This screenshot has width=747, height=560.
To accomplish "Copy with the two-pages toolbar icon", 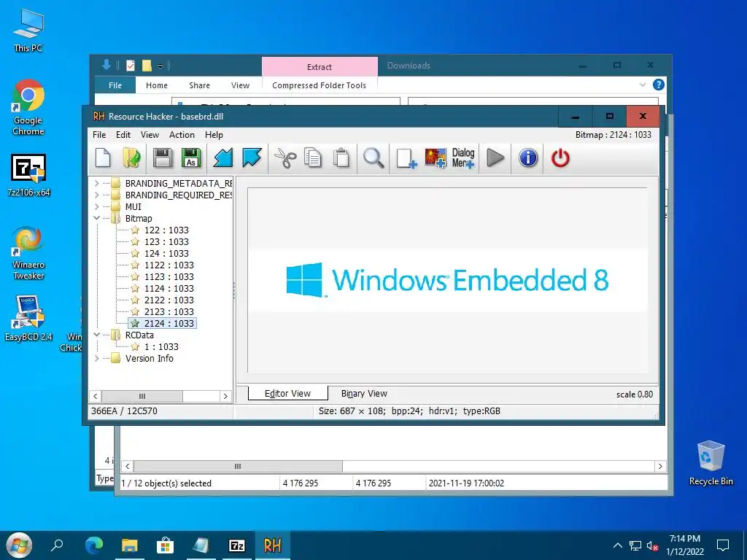I will point(313,158).
